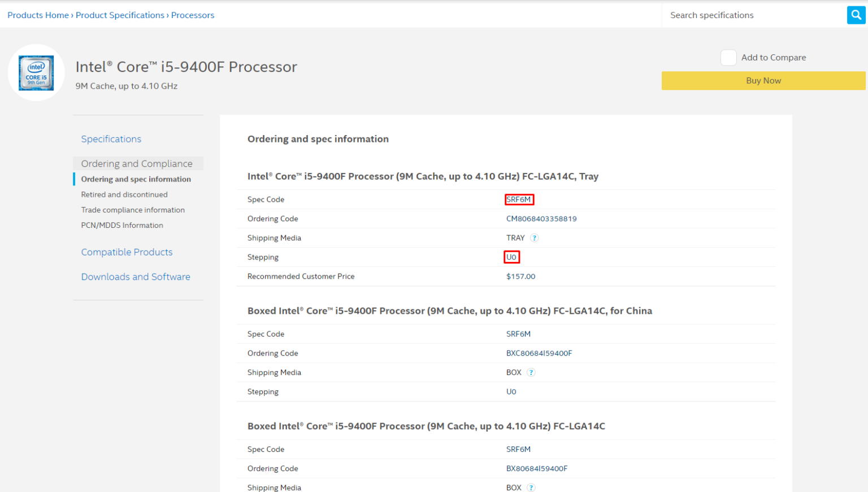This screenshot has width=868, height=492.
Task: Click the blue search magnifier icon
Action: [856, 15]
